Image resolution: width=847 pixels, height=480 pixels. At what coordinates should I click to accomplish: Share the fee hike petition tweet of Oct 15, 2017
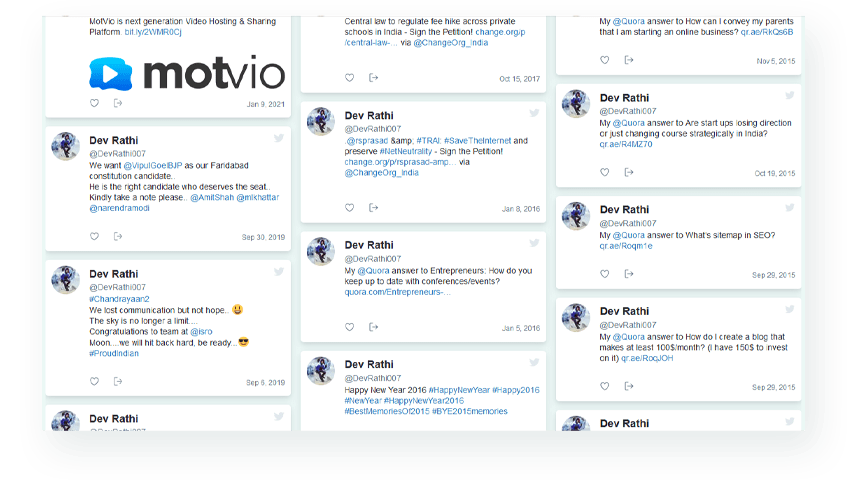(373, 78)
